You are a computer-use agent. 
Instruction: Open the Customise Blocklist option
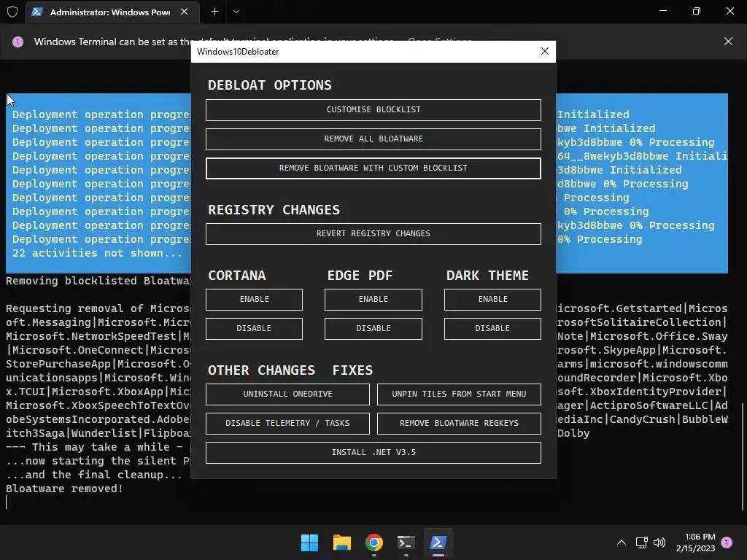tap(373, 109)
